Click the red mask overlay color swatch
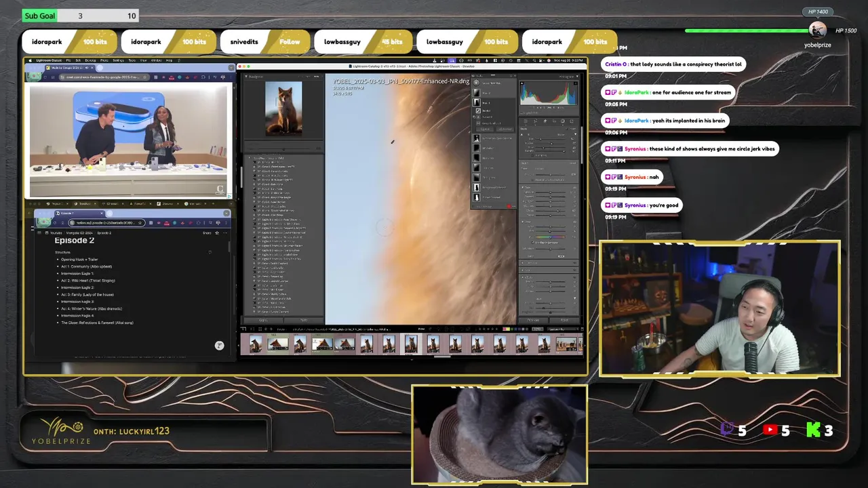This screenshot has width=868, height=488. point(509,206)
